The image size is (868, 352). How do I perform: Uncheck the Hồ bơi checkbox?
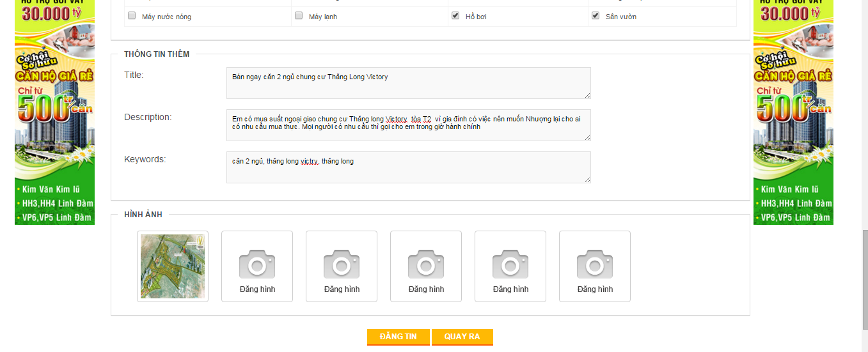[x=455, y=15]
